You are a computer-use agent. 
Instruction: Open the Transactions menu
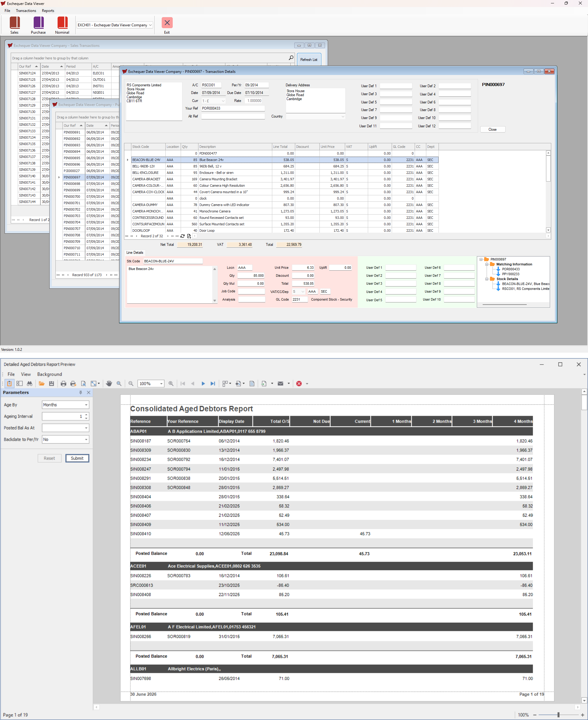click(x=26, y=10)
